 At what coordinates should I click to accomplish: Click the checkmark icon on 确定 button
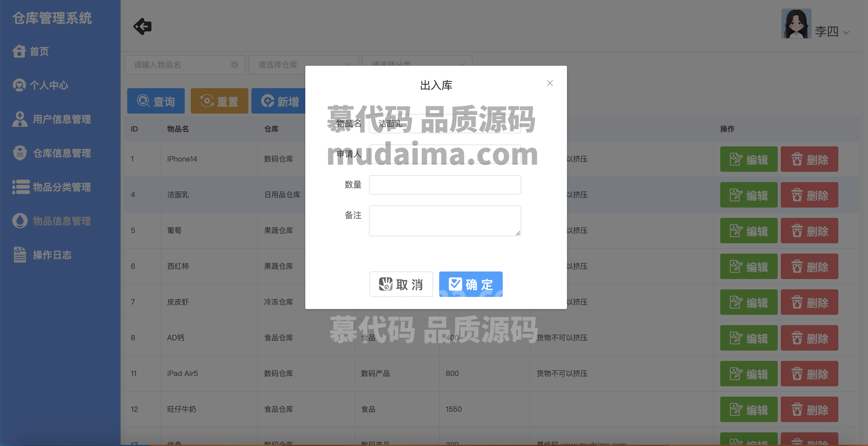tap(455, 284)
